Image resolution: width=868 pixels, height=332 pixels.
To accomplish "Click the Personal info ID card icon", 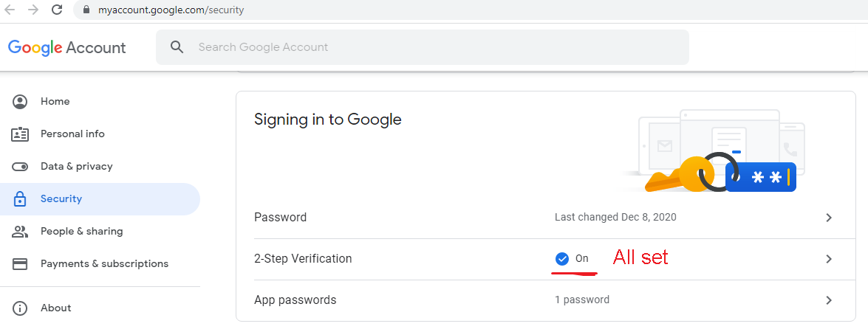I will (x=20, y=134).
